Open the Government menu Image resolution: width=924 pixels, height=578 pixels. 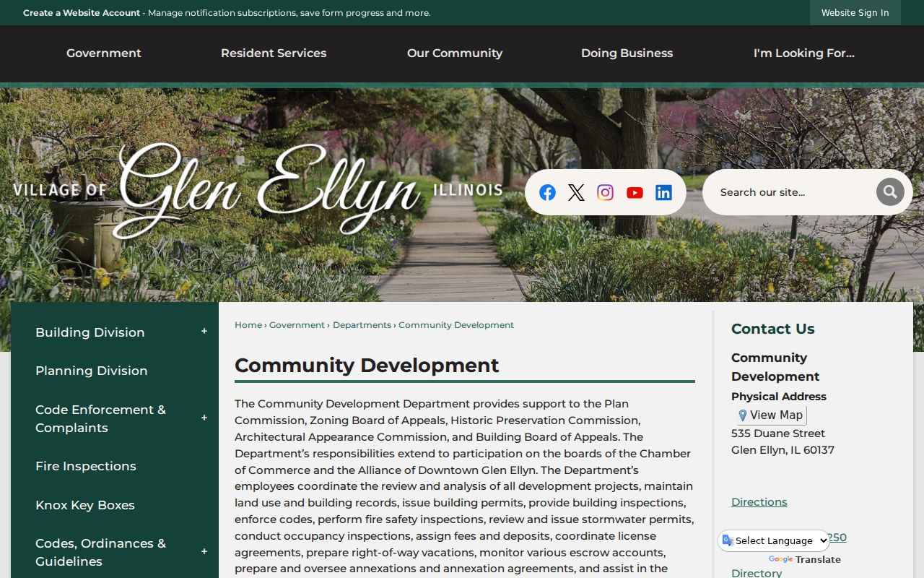[104, 53]
